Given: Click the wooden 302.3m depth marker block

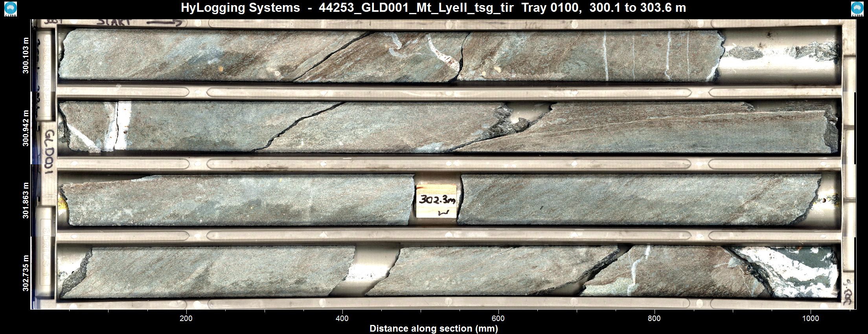Looking at the screenshot, I should tap(436, 200).
